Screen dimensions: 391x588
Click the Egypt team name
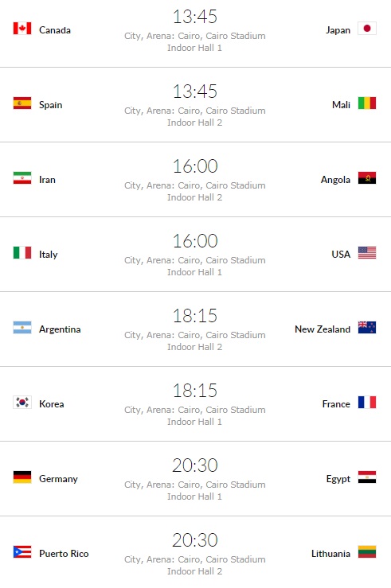[x=338, y=479]
